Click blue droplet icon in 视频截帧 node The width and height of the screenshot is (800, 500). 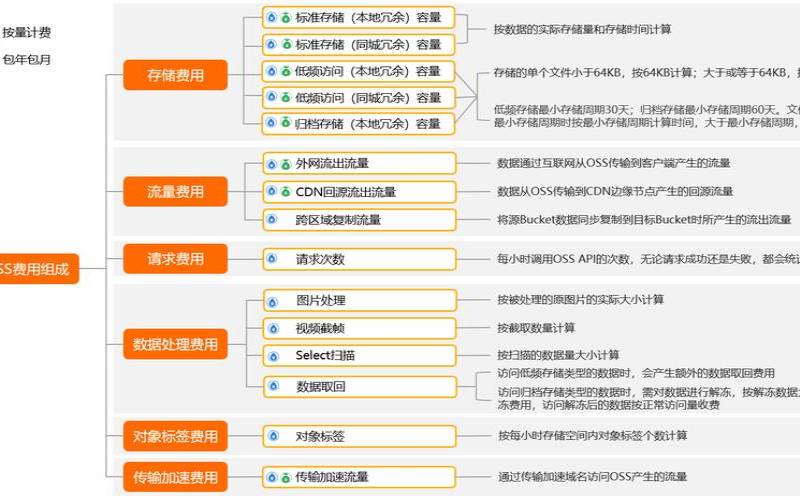pyautogui.click(x=273, y=329)
